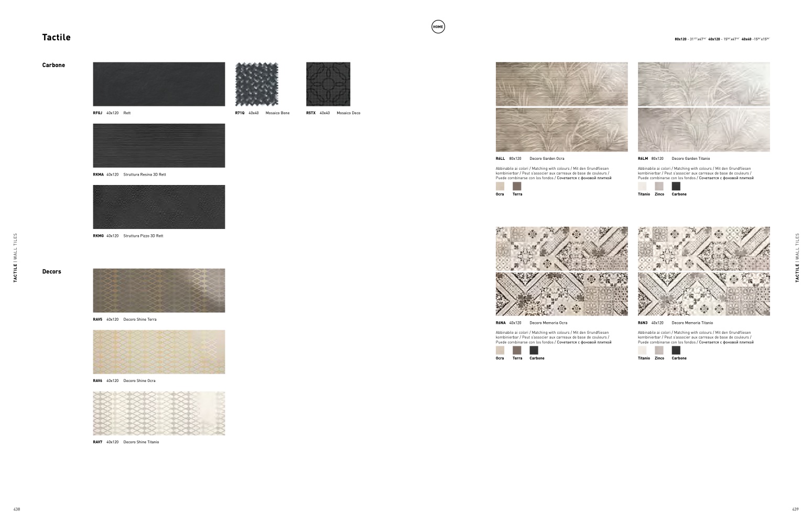Click the Decoro Shine Terra tile image
This screenshot has width=812, height=524.
(159, 291)
